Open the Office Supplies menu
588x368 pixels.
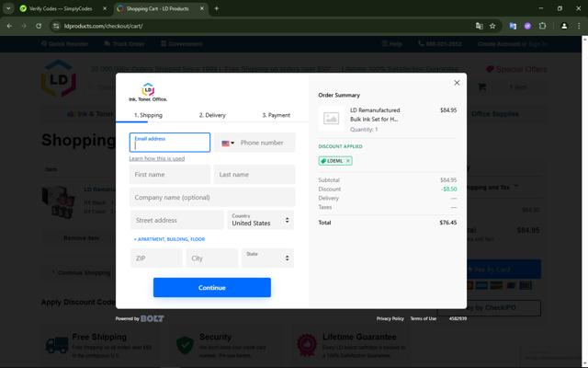495,114
